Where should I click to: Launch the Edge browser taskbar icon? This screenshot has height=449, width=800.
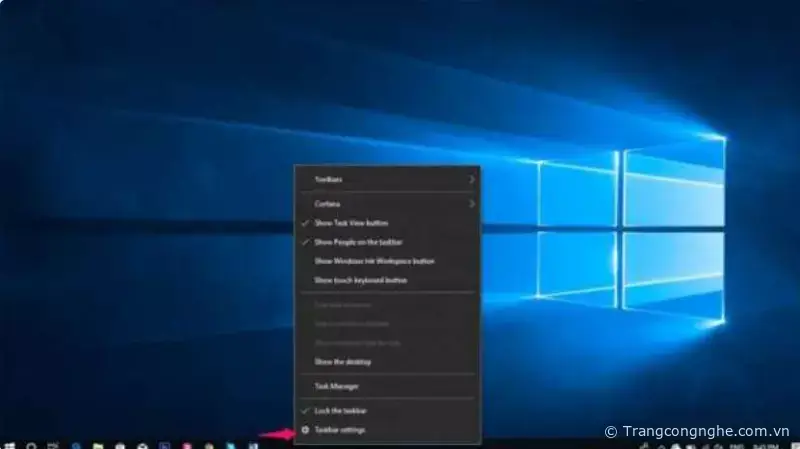(x=76, y=444)
